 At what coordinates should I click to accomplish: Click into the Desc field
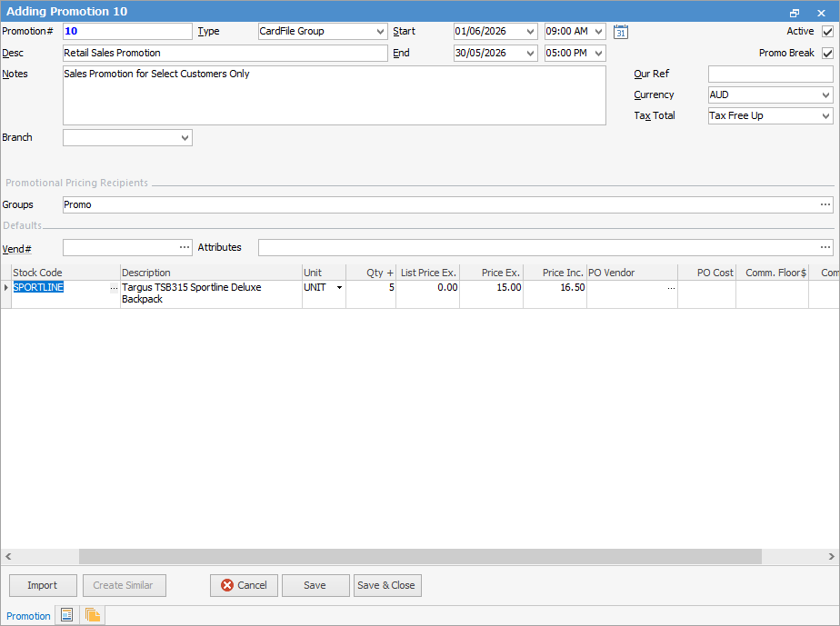225,53
